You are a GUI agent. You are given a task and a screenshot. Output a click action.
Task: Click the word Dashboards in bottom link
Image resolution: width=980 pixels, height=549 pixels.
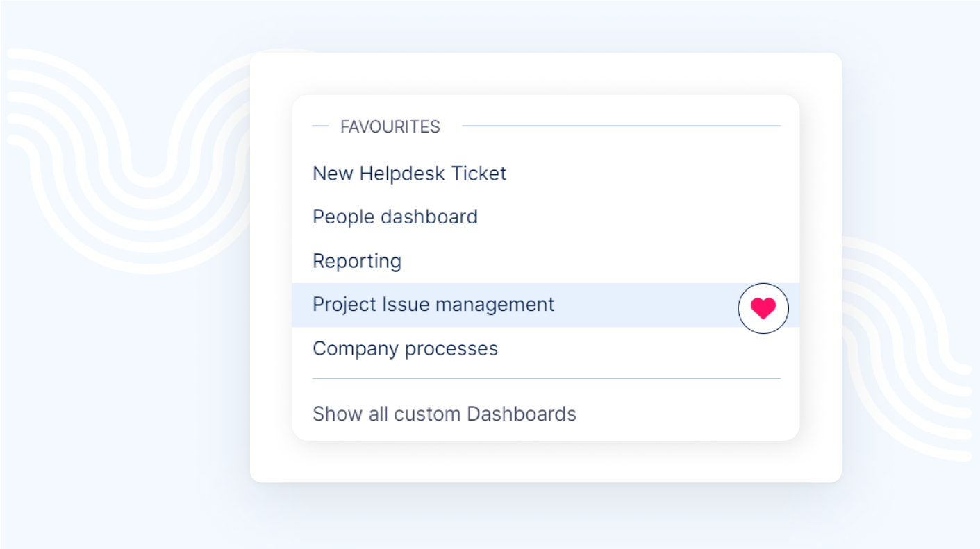tap(521, 414)
